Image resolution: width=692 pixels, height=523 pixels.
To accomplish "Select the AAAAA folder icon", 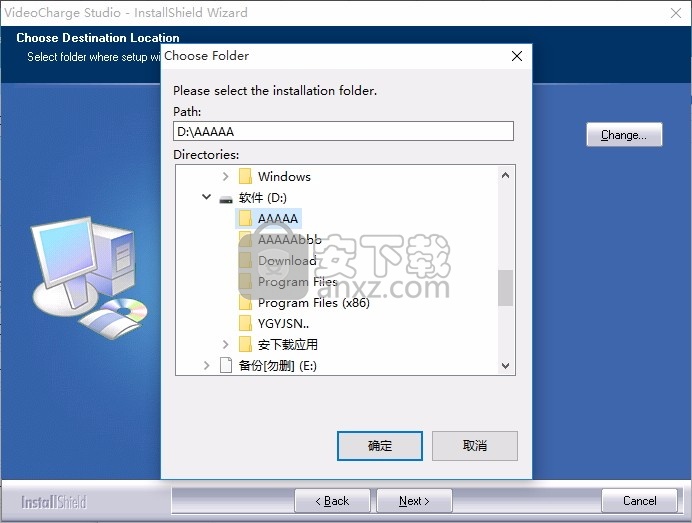I will coord(245,218).
